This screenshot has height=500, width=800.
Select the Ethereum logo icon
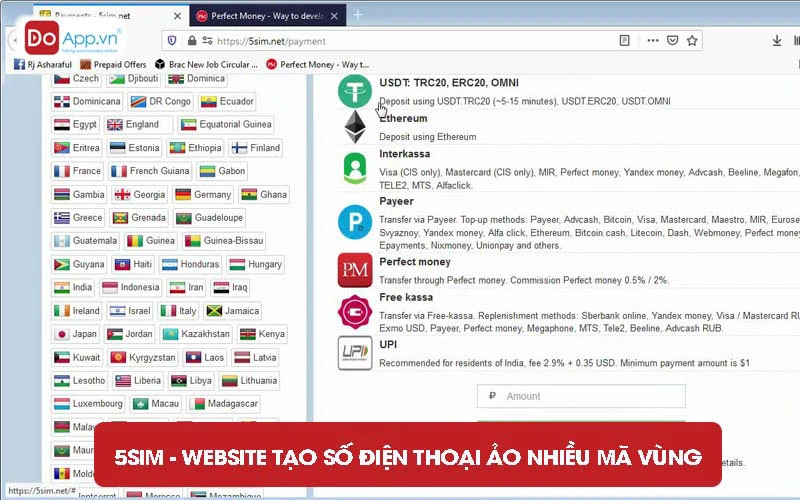point(355,127)
